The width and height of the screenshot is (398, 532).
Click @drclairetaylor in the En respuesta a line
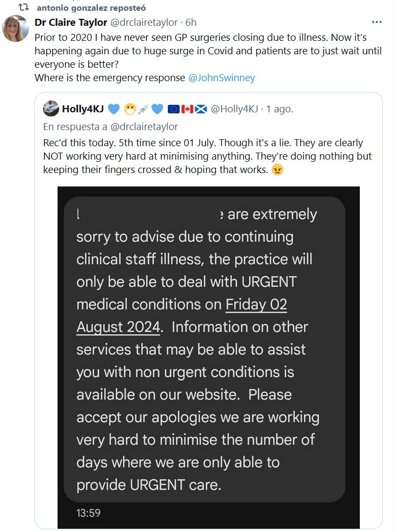(145, 127)
